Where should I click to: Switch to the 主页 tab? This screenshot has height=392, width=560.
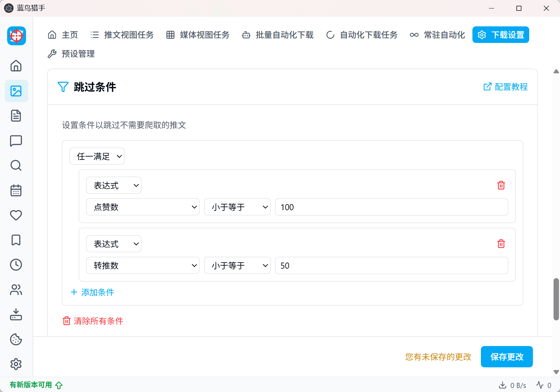pos(63,35)
